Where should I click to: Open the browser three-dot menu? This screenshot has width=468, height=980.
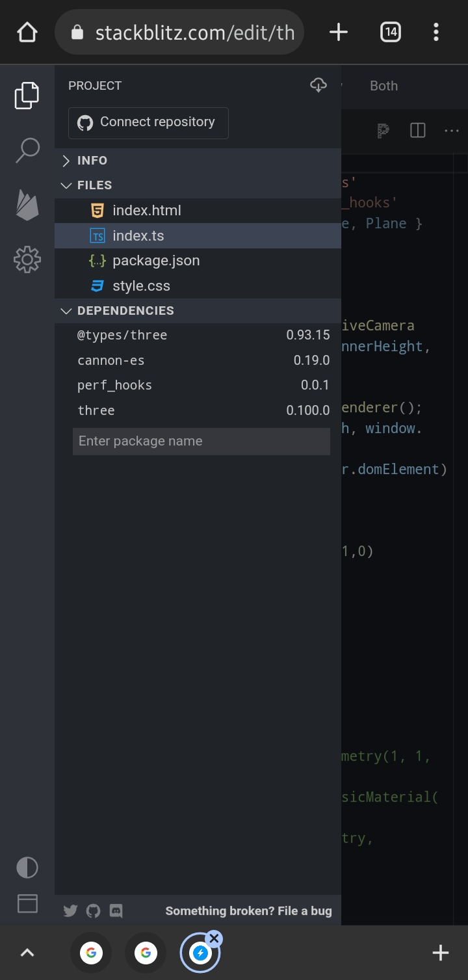[x=436, y=31]
